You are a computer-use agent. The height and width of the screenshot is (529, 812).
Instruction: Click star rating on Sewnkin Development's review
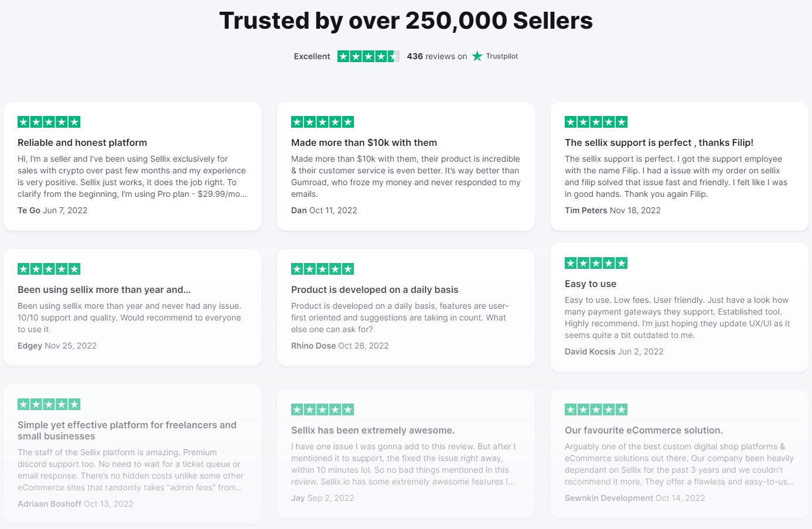596,409
